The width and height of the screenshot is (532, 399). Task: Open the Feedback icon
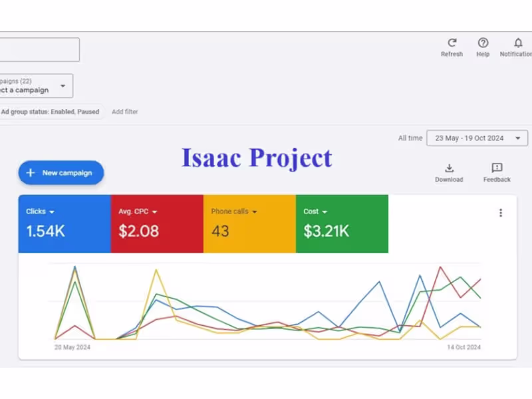coord(497,168)
